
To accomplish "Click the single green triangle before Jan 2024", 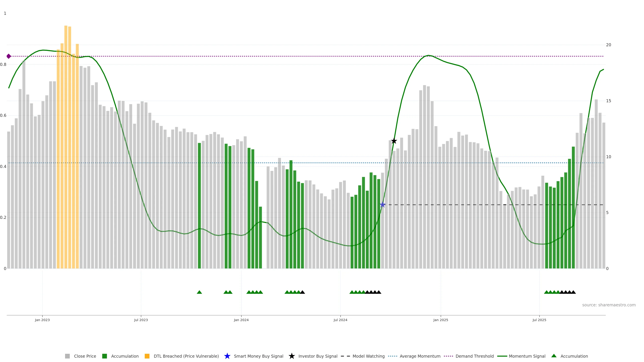I will click(199, 292).
